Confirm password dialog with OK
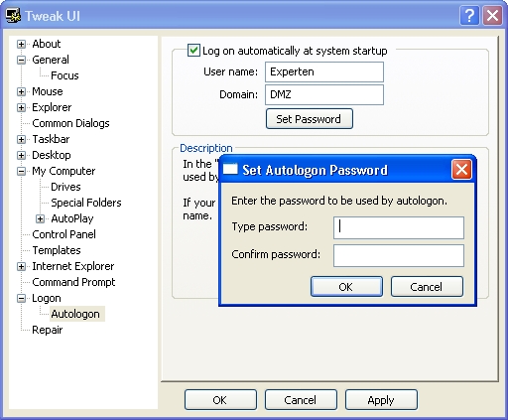The image size is (508, 420). tap(346, 287)
